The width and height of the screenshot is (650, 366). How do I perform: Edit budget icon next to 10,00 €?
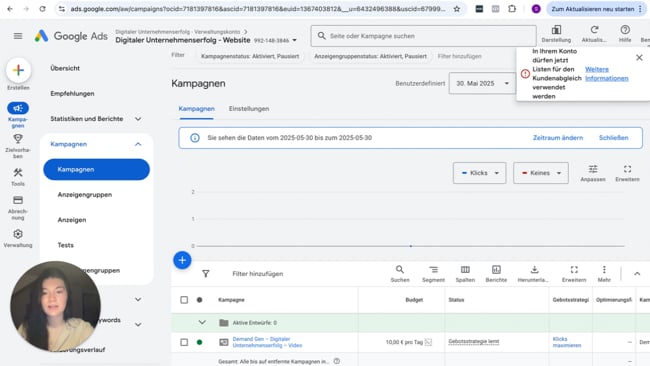[428, 342]
